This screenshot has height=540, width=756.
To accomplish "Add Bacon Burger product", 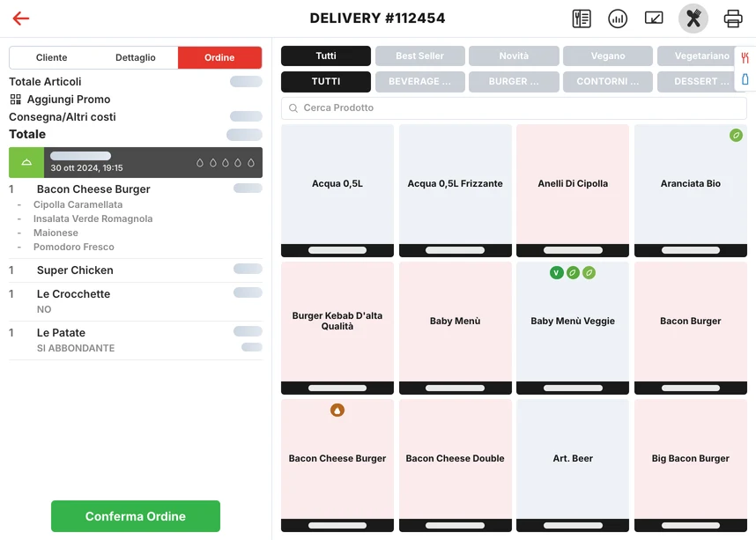I will click(x=691, y=328).
